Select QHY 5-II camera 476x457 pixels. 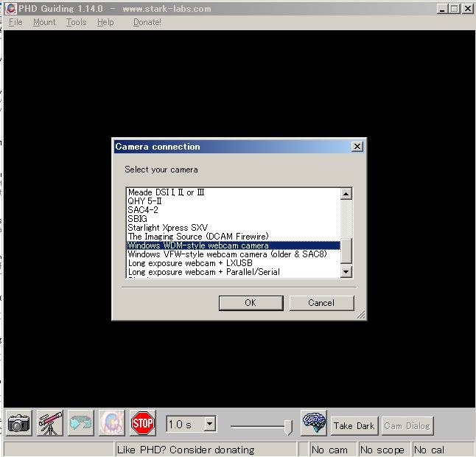(233, 201)
